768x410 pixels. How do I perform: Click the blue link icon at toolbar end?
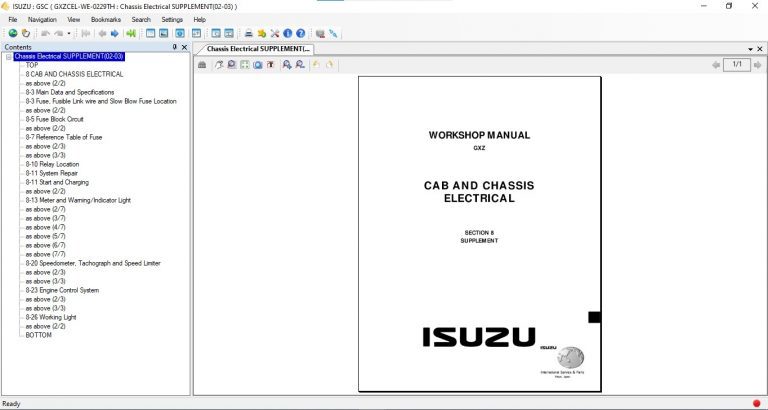coord(333,33)
